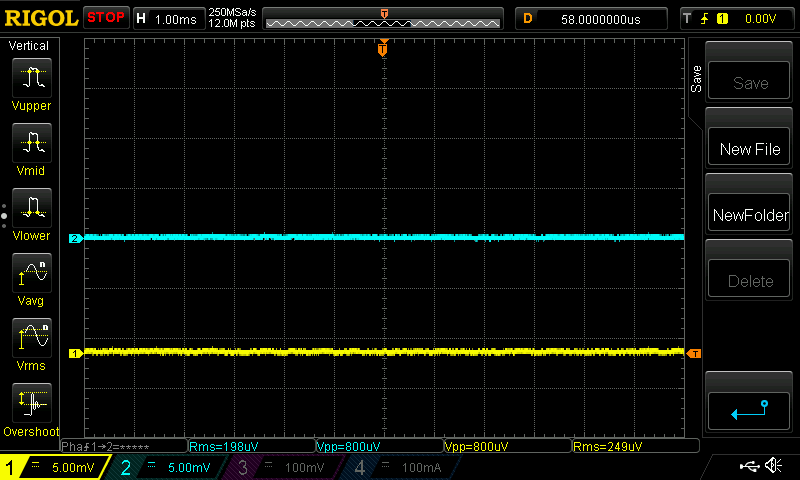This screenshot has height=480, width=800.
Task: Click the trigger level marker at grid right edge
Action: click(694, 353)
